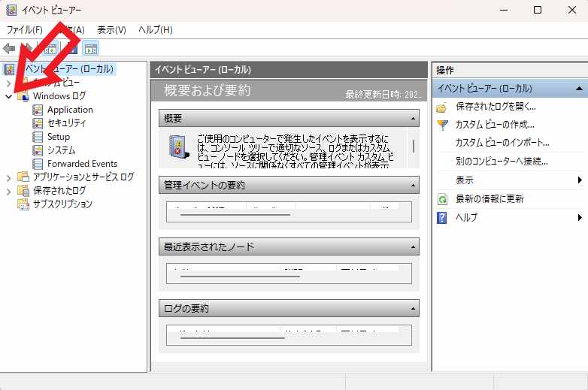Click the セキュリティ log icon
The width and height of the screenshot is (588, 390).
pyautogui.click(x=38, y=123)
